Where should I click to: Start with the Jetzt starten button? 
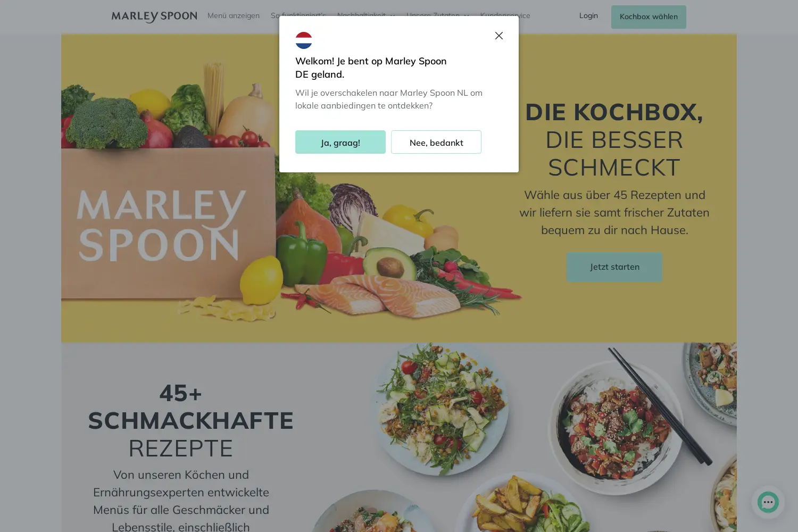pos(614,267)
